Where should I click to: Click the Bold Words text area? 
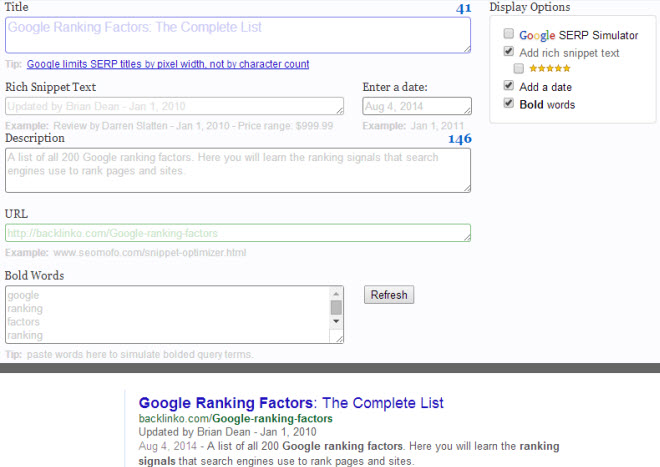[x=174, y=315]
